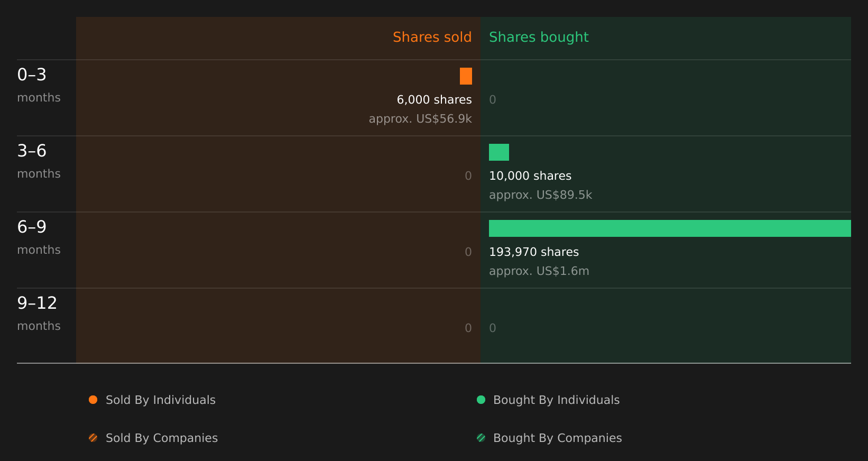Click the green Bought By Individuals legend dot
This screenshot has width=868, height=461.
coord(481,400)
